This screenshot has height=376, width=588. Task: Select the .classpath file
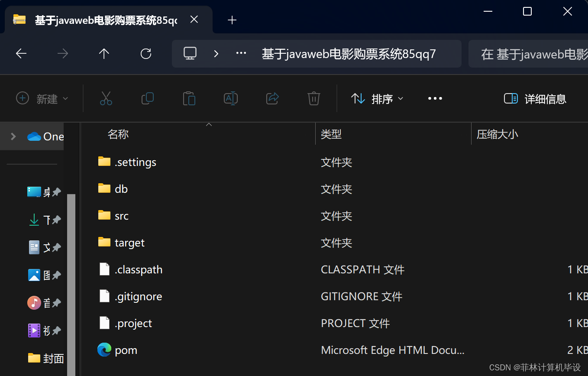pos(139,270)
